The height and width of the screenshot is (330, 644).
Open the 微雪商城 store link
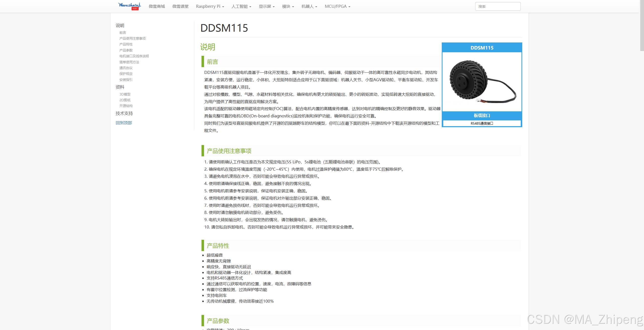coord(156,7)
